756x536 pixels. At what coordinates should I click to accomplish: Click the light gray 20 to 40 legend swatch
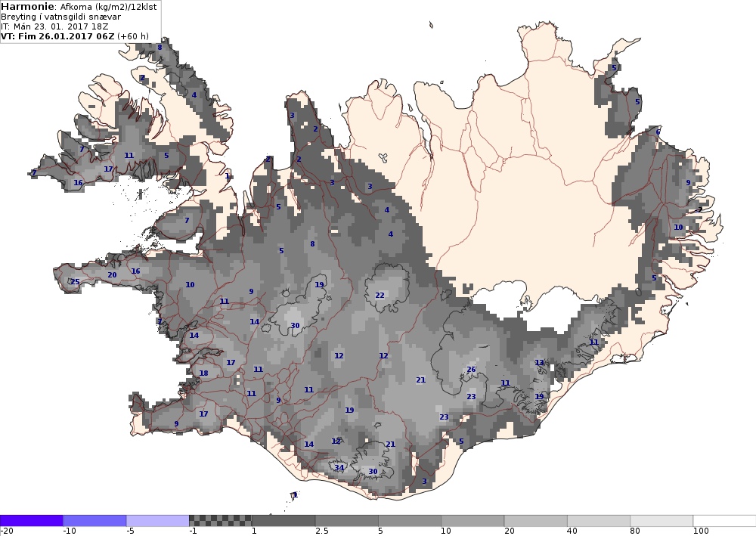point(536,521)
